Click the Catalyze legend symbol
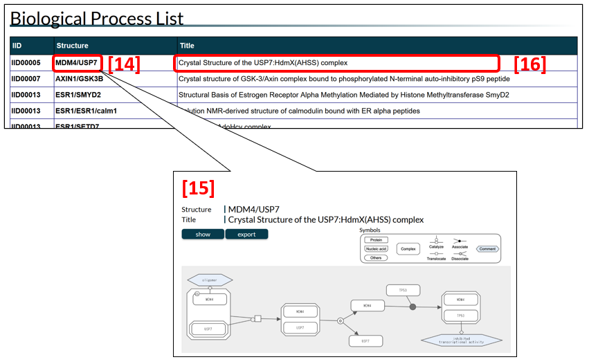The height and width of the screenshot is (364, 589). click(x=436, y=242)
